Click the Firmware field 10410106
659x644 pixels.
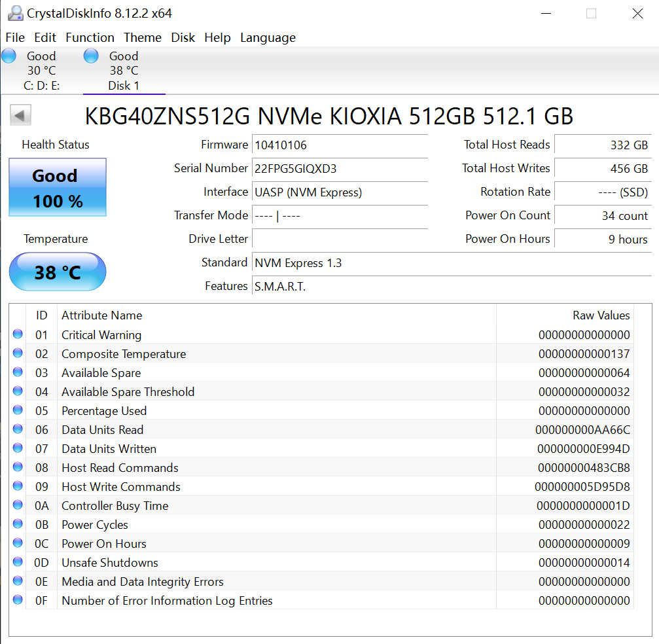click(340, 145)
